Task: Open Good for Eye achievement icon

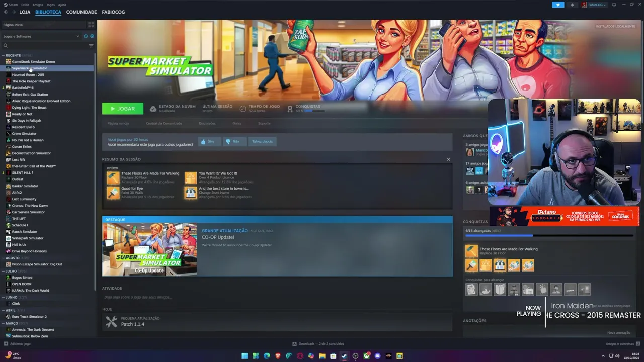Action: (x=113, y=193)
